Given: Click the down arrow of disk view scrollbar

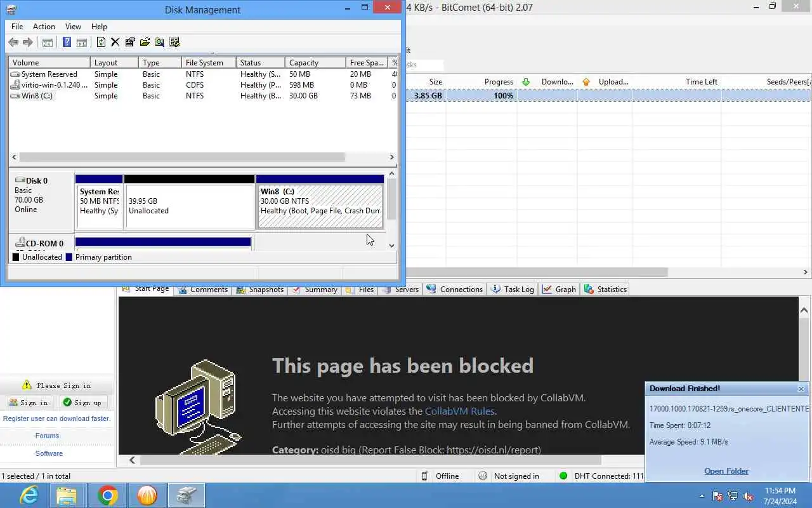Looking at the screenshot, I should pyautogui.click(x=391, y=245).
